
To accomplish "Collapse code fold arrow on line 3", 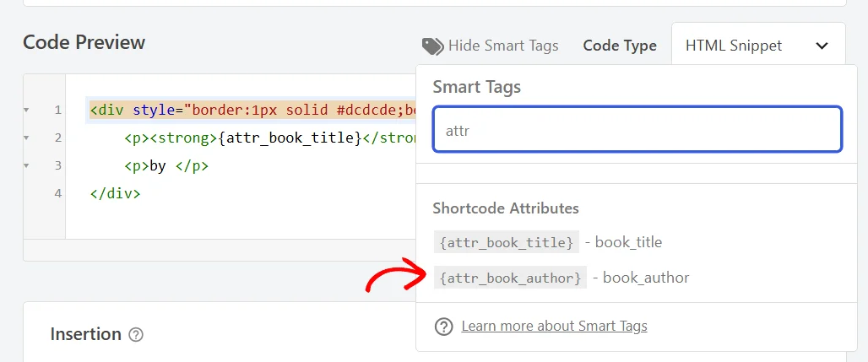I will click(26, 165).
